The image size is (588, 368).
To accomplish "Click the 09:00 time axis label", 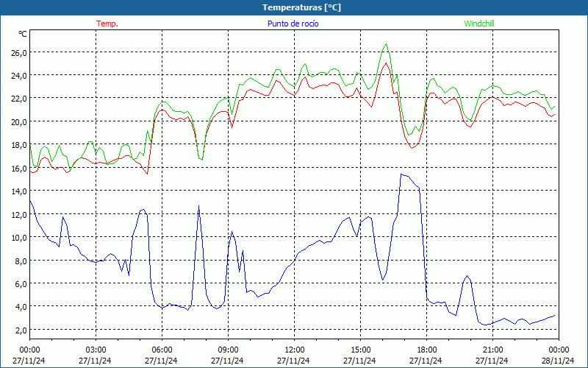I will [x=228, y=350].
